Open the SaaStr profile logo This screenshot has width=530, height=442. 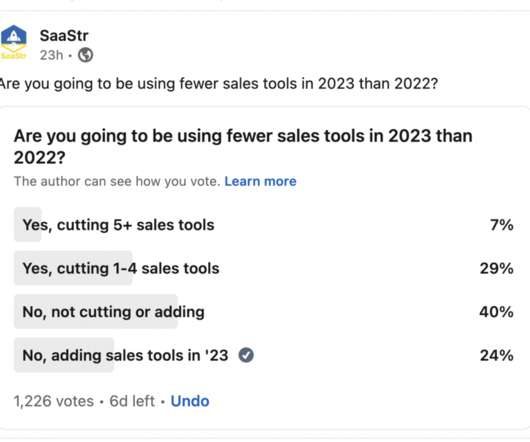[13, 43]
